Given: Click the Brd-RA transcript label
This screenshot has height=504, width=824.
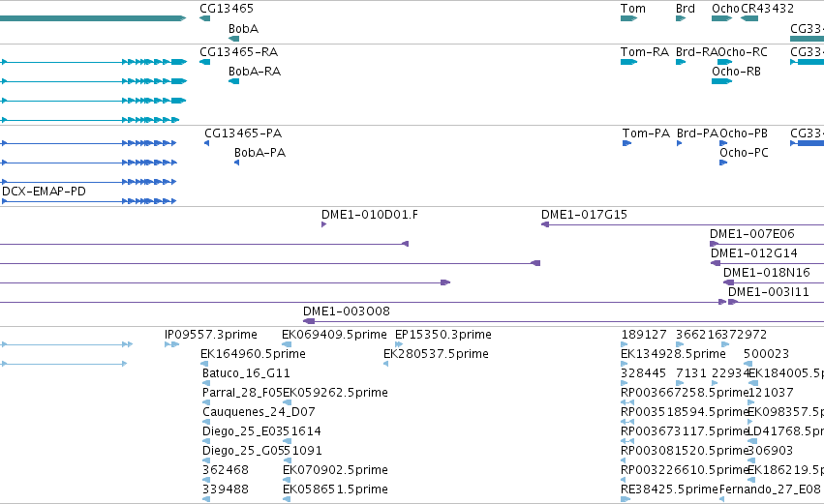Looking at the screenshot, I should [x=697, y=52].
